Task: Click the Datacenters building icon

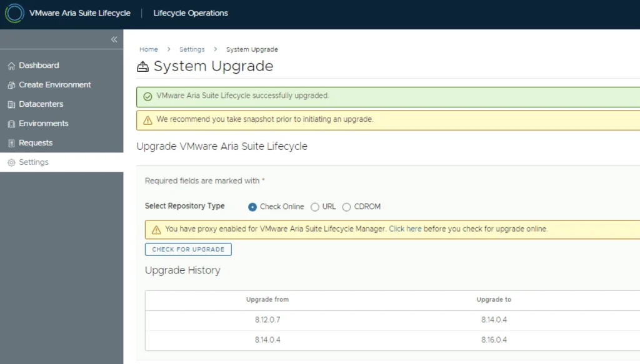Action: pyautogui.click(x=11, y=104)
